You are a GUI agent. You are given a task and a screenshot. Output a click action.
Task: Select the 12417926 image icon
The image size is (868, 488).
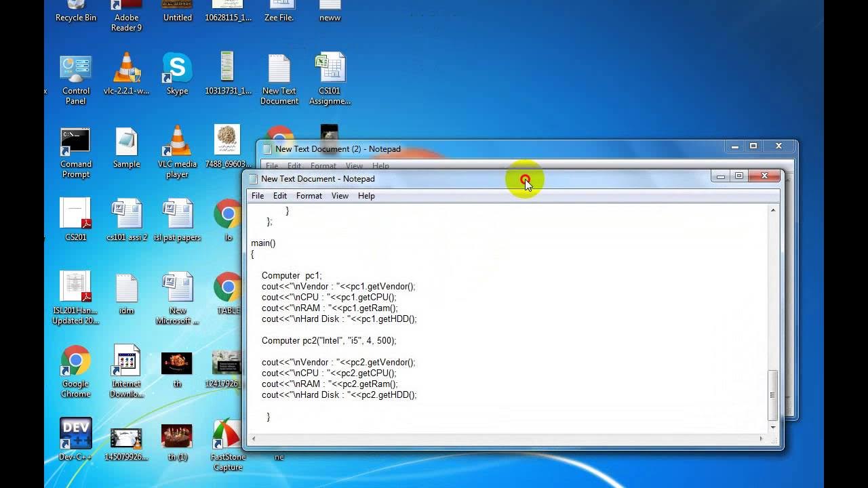click(228, 369)
